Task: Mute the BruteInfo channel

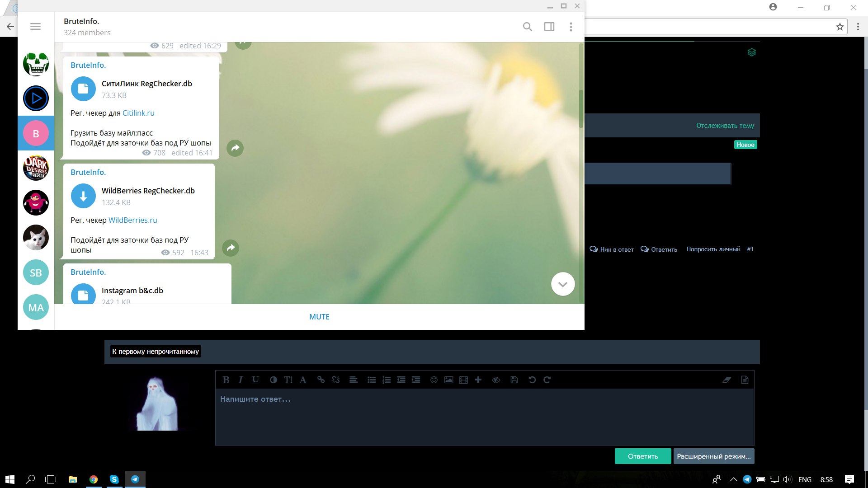Action: point(319,317)
